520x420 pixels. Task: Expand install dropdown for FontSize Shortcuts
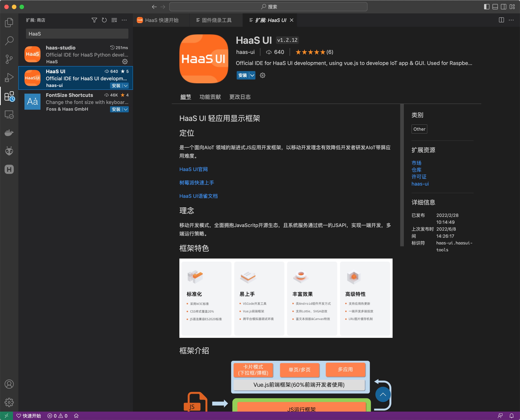pyautogui.click(x=126, y=109)
